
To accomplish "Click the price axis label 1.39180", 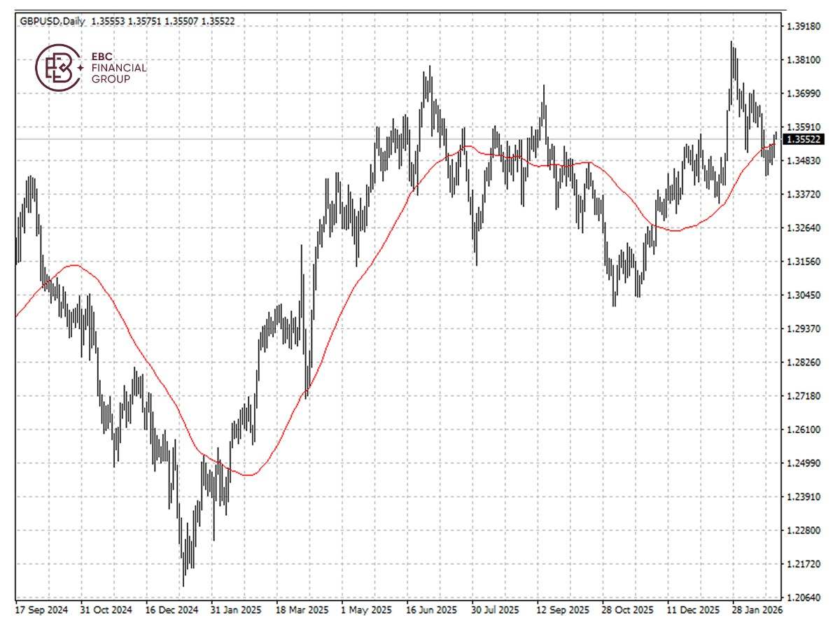I will point(802,24).
